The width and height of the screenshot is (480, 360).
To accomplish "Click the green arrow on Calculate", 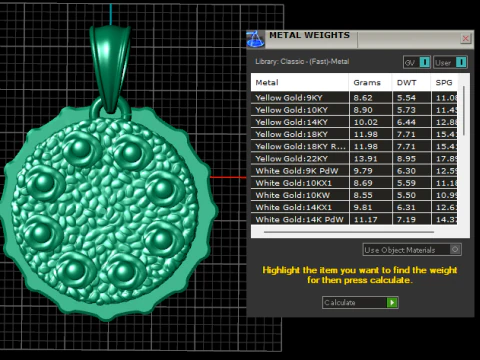I will click(392, 302).
